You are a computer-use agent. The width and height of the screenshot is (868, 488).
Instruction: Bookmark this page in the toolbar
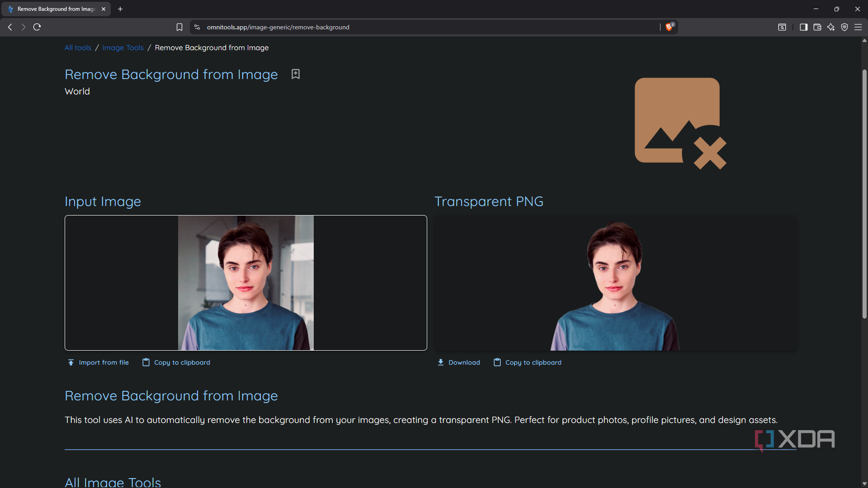(x=179, y=27)
